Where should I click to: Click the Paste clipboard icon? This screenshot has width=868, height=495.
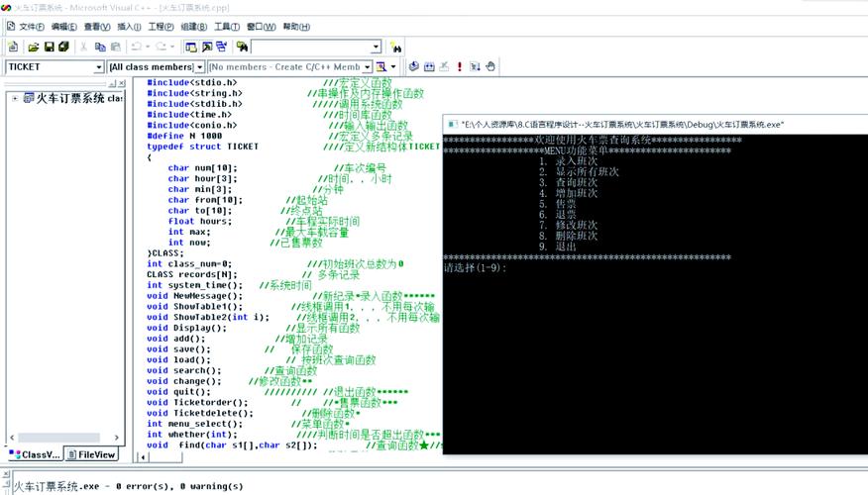(x=115, y=47)
